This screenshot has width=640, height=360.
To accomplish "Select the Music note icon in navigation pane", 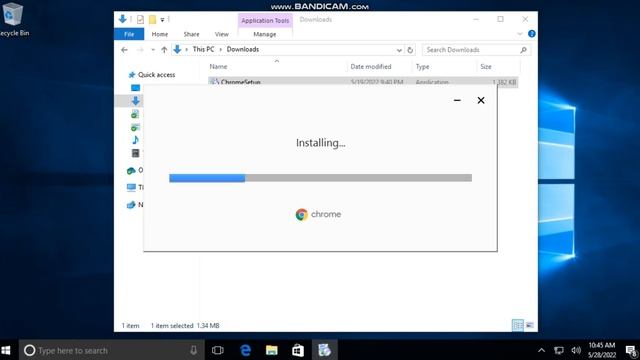I will click(x=136, y=140).
